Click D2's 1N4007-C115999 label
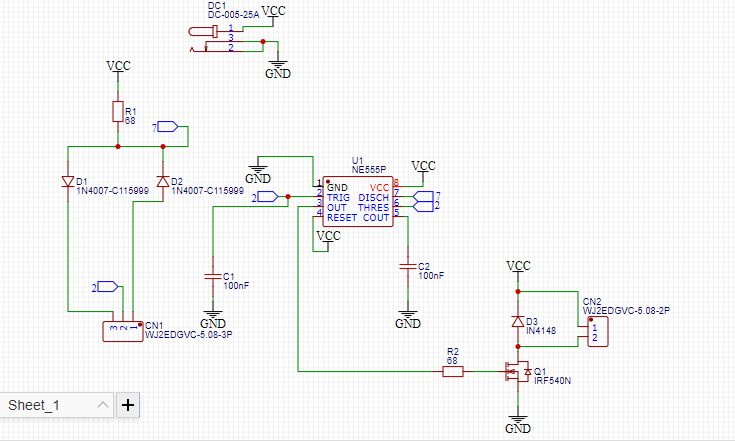 (x=208, y=191)
